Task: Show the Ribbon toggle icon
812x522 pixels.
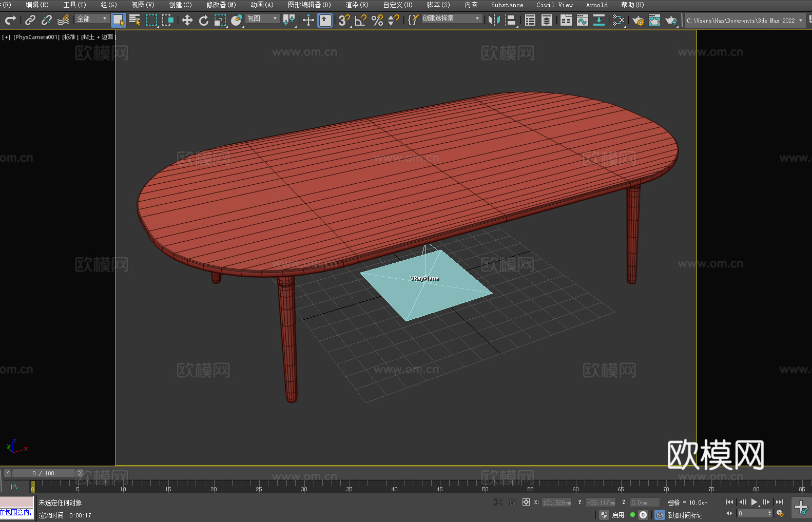Action: tap(566, 20)
